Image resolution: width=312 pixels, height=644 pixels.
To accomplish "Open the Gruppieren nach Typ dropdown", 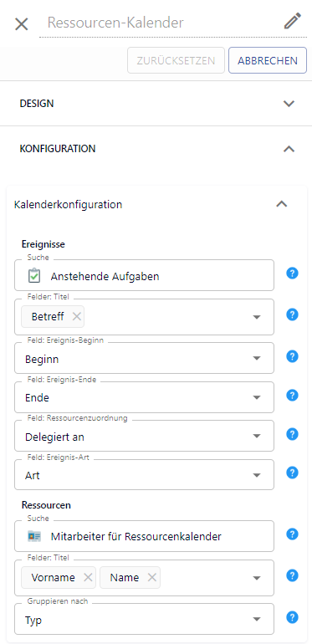I will pyautogui.click(x=144, y=619).
